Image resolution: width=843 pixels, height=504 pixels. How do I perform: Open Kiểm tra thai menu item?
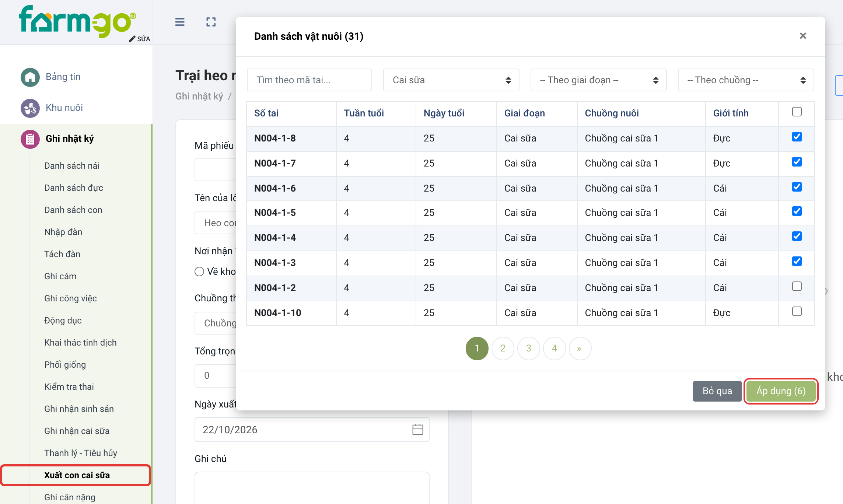(69, 387)
